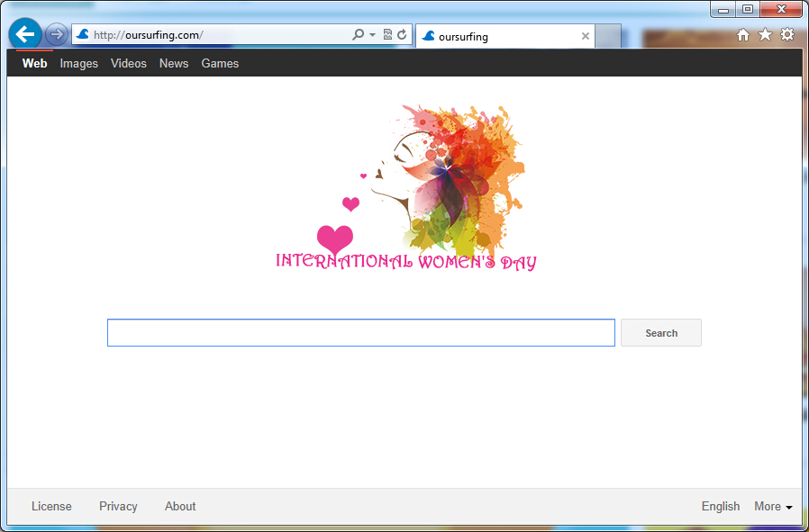Image resolution: width=809 pixels, height=532 pixels.
Task: Select the Web search category
Action: [x=34, y=63]
